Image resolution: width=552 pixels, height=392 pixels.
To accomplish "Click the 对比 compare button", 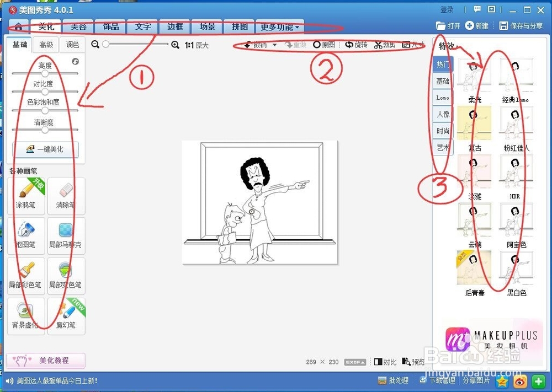I will pyautogui.click(x=385, y=362).
